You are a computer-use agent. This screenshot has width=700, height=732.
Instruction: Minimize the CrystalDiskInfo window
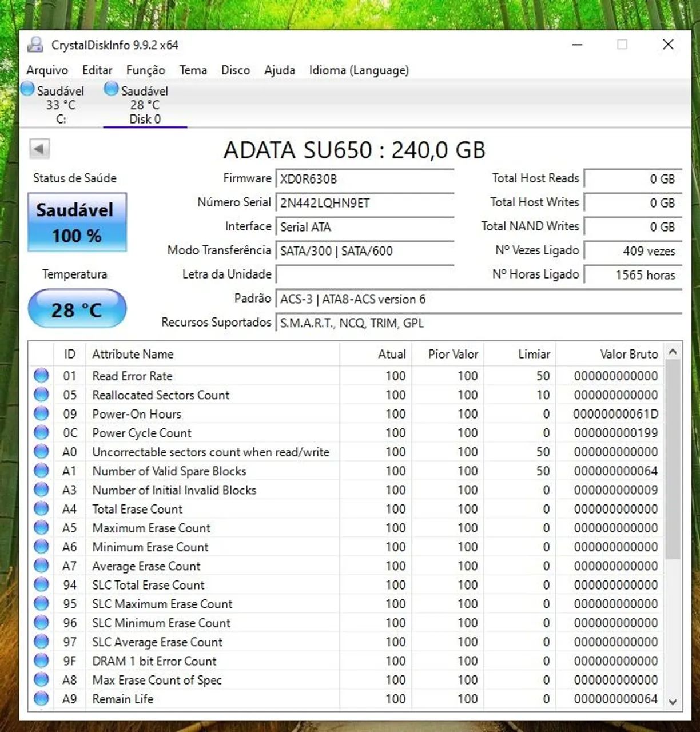pos(578,45)
